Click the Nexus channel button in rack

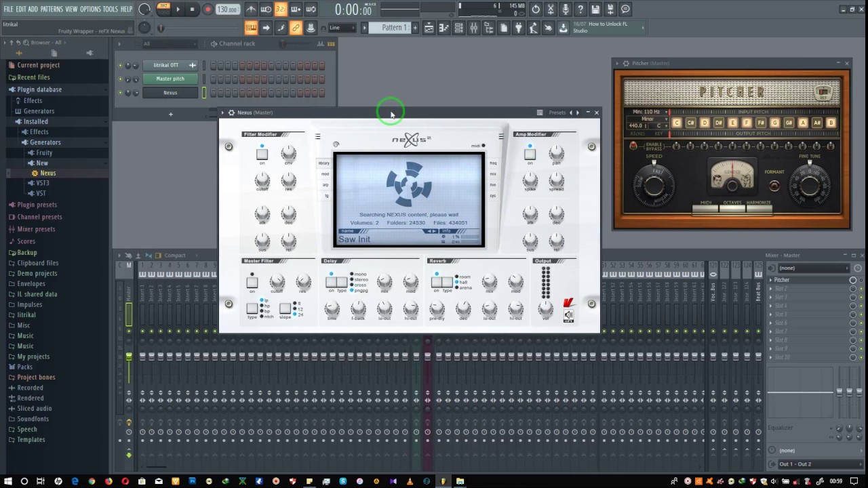point(170,93)
